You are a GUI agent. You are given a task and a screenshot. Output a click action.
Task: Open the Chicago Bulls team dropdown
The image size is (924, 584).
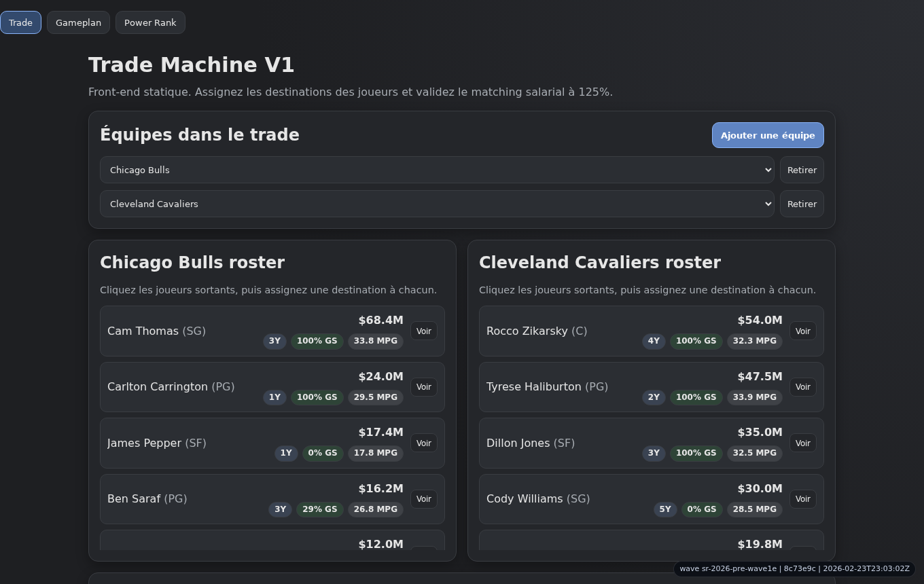(437, 170)
